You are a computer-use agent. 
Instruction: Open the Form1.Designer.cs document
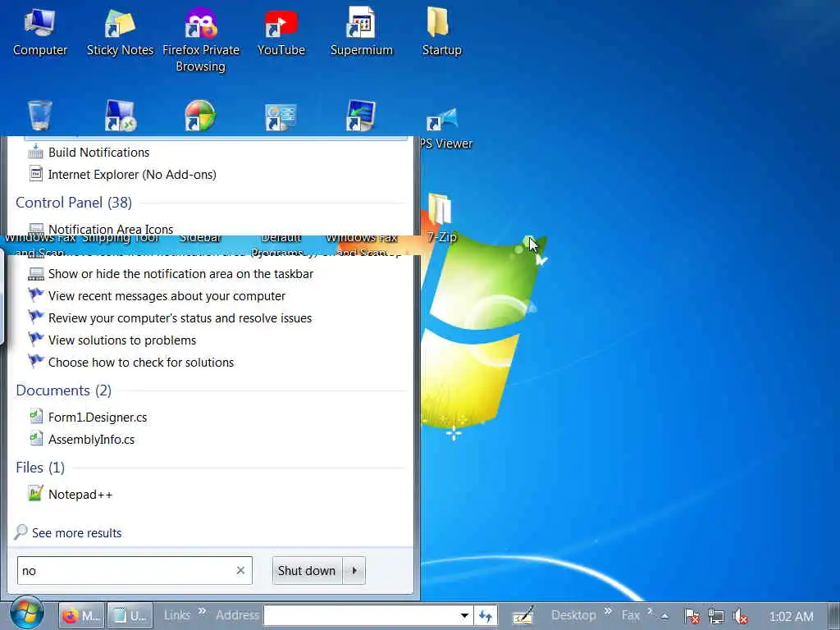coord(98,417)
